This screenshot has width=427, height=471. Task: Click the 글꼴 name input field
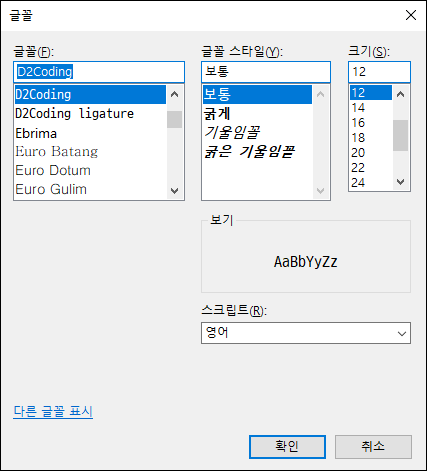pyautogui.click(x=99, y=72)
